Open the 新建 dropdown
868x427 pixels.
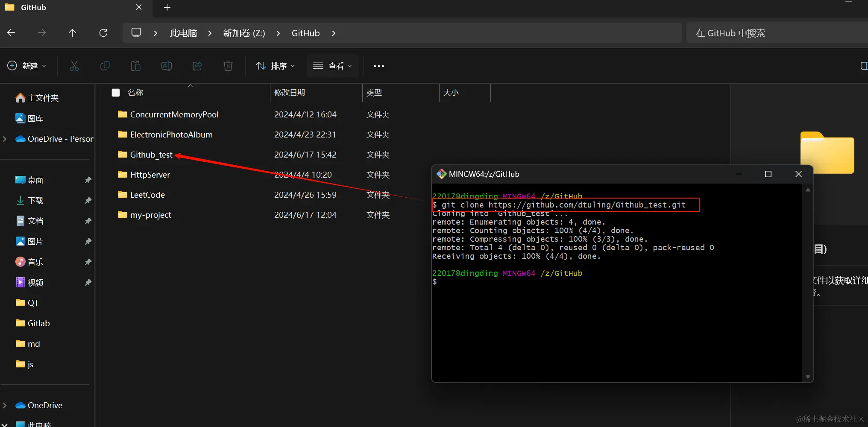(27, 66)
